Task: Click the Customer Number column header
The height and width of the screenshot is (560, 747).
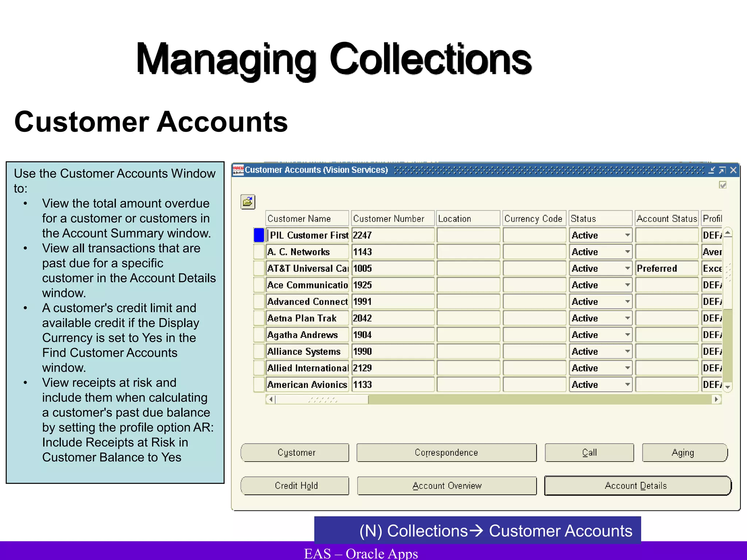Action: click(393, 218)
